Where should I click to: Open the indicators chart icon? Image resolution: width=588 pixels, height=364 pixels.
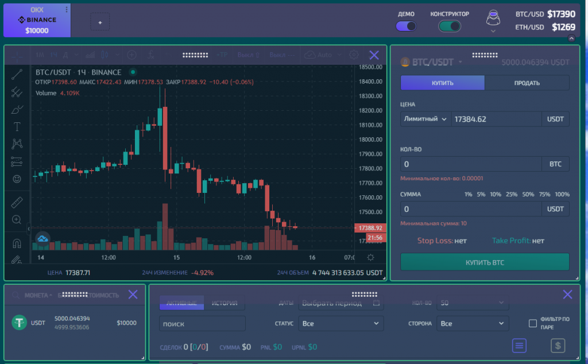click(90, 55)
